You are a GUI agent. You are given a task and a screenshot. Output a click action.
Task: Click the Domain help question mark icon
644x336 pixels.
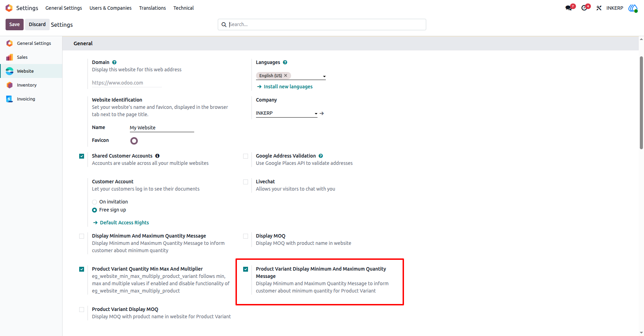(x=114, y=62)
